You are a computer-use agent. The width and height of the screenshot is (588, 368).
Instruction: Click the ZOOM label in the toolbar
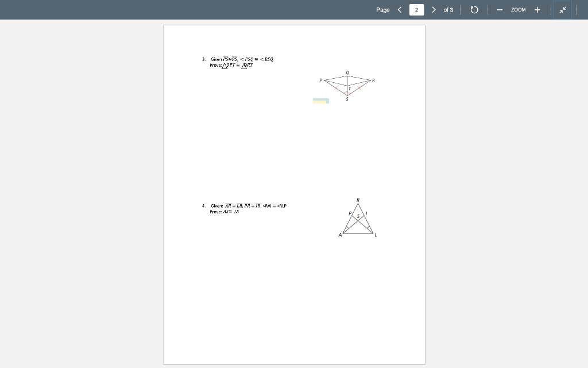[517, 10]
